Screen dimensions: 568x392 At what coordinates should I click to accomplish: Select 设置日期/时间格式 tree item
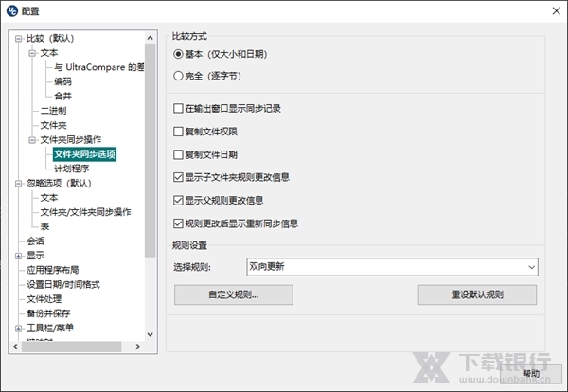click(63, 284)
